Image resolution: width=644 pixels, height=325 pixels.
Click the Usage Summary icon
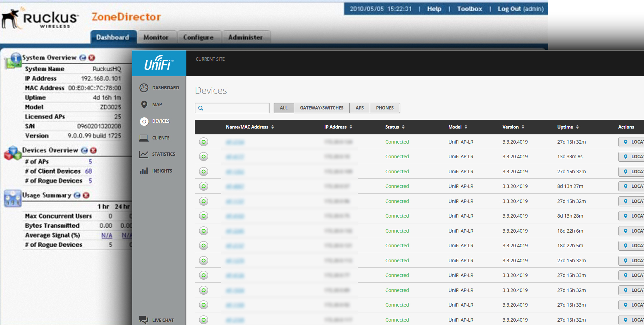(13, 198)
